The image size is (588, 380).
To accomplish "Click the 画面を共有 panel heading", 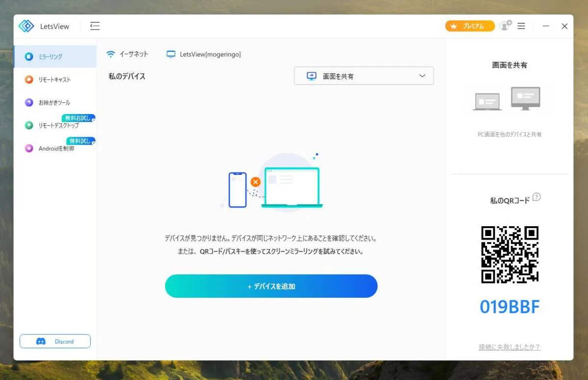I will [x=510, y=65].
